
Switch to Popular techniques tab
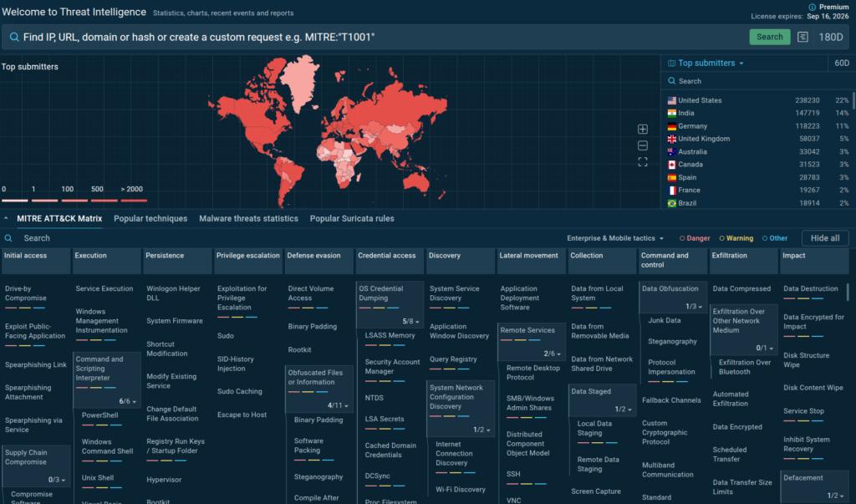click(150, 219)
